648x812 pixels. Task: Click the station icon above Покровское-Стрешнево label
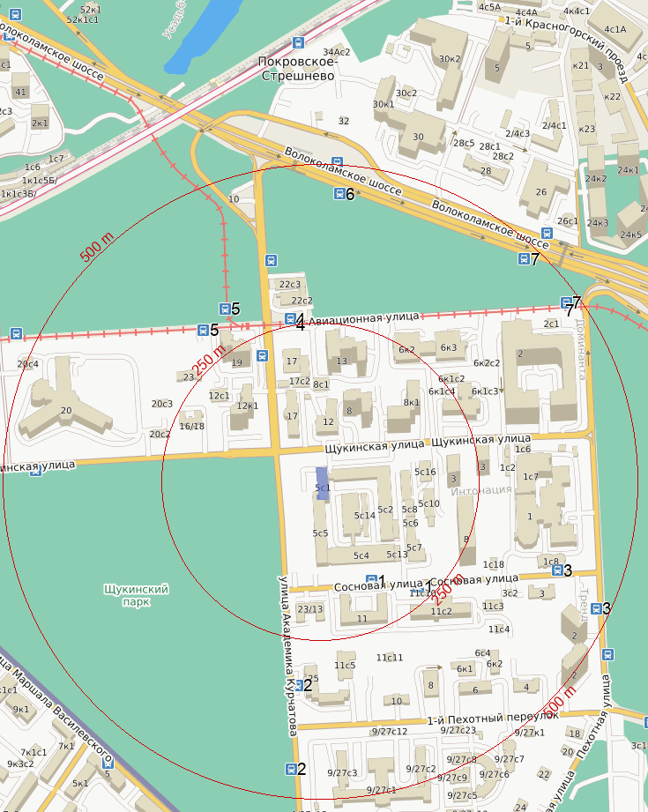click(299, 42)
